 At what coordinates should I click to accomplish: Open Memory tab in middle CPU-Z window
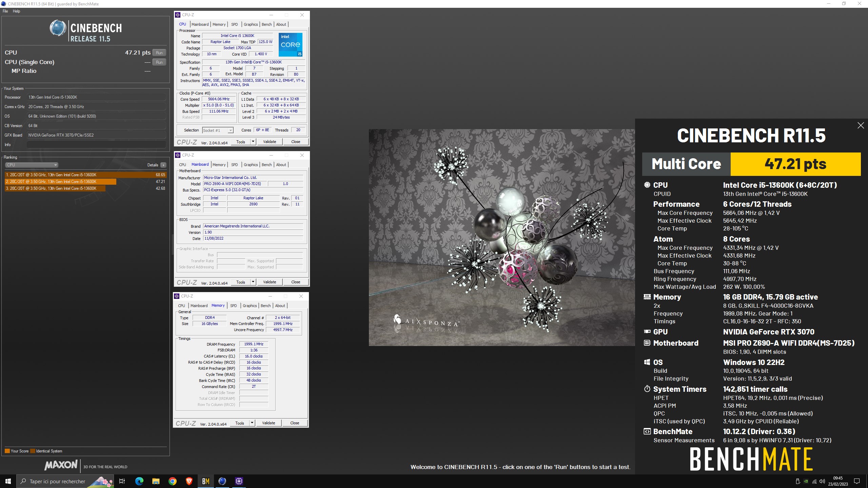[x=219, y=165]
